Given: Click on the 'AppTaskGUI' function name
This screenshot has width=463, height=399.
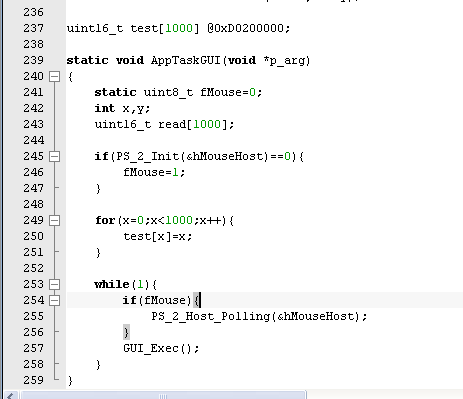Looking at the screenshot, I should [x=186, y=60].
